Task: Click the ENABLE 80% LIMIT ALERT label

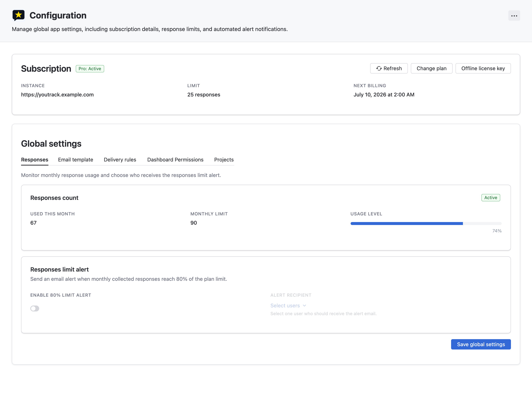Action: point(61,295)
